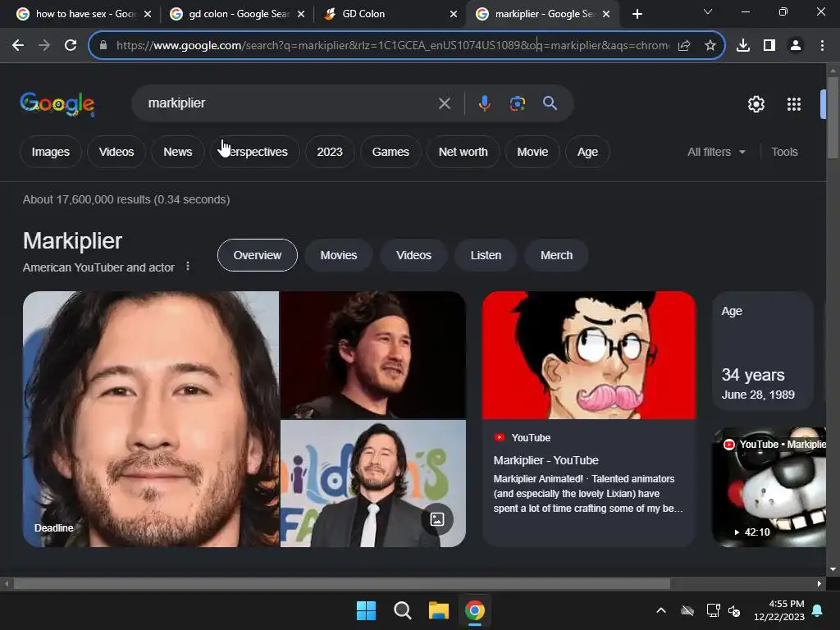Submit search with the magnifier icon
The image size is (840, 630).
pyautogui.click(x=550, y=103)
